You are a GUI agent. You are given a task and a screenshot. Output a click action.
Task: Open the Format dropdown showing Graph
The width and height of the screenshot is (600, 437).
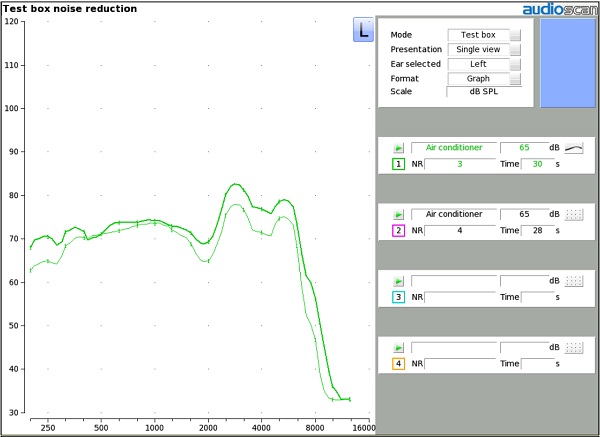(484, 78)
